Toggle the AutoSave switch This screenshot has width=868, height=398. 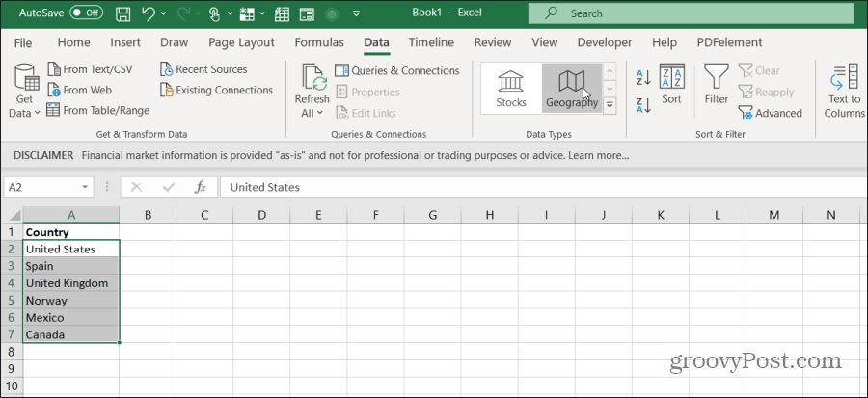[86, 13]
